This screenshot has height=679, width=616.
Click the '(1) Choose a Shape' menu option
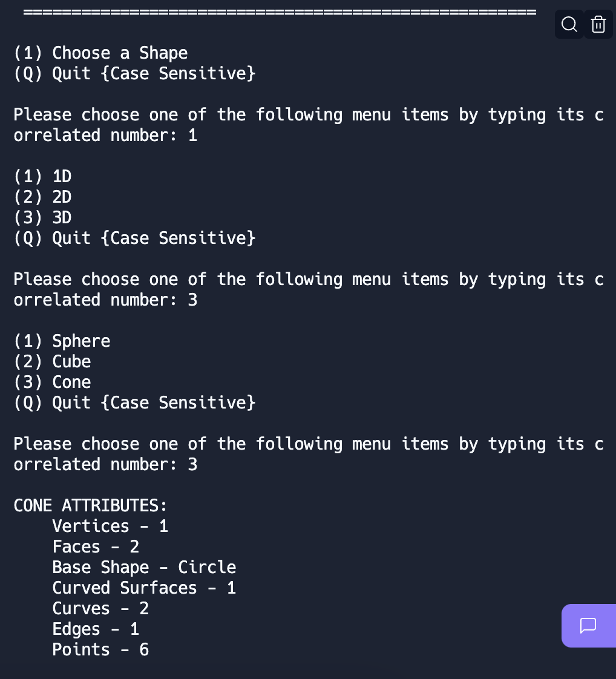tap(100, 53)
